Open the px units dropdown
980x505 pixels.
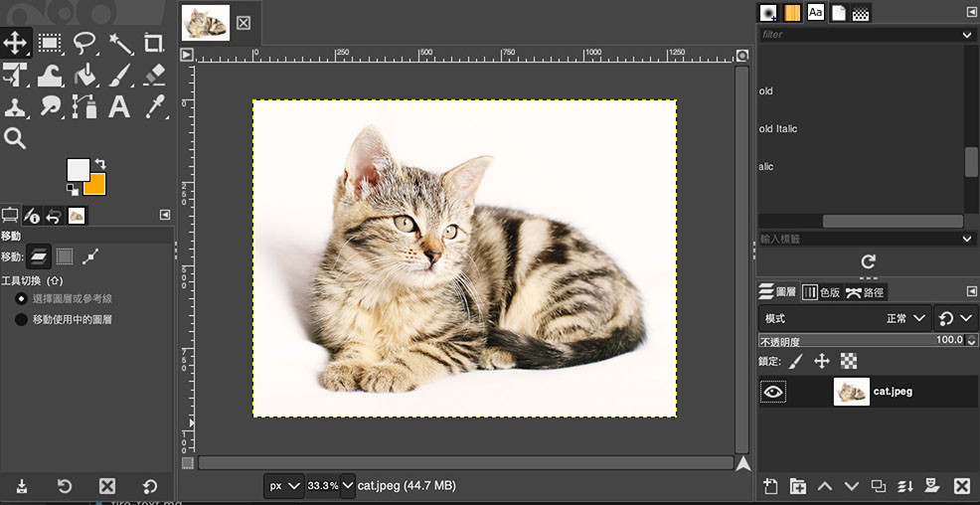click(284, 486)
